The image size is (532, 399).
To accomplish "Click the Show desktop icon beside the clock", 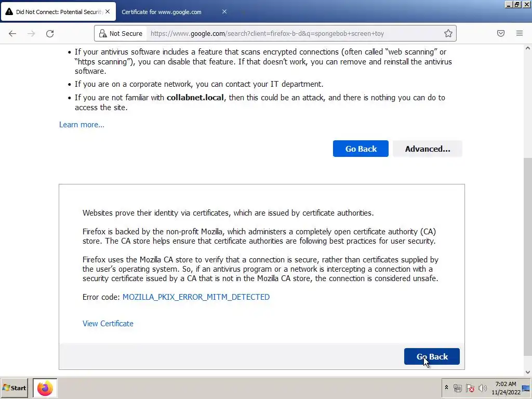I will [x=526, y=388].
